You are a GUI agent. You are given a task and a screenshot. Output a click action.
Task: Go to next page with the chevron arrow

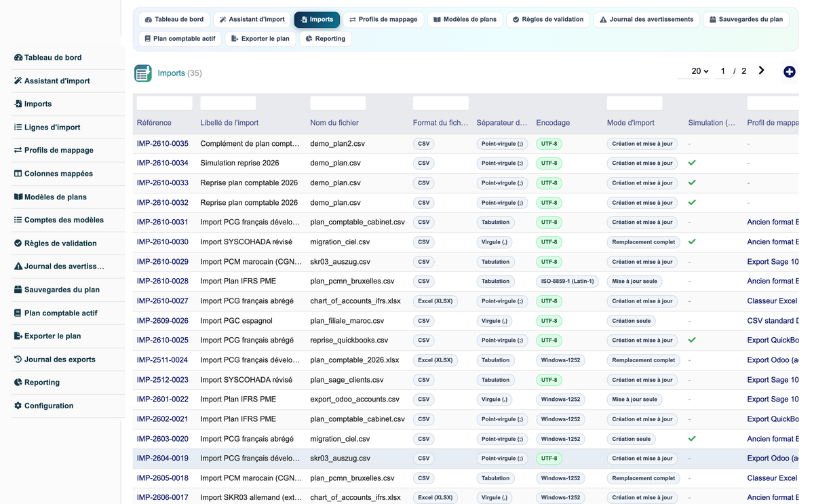coord(762,71)
